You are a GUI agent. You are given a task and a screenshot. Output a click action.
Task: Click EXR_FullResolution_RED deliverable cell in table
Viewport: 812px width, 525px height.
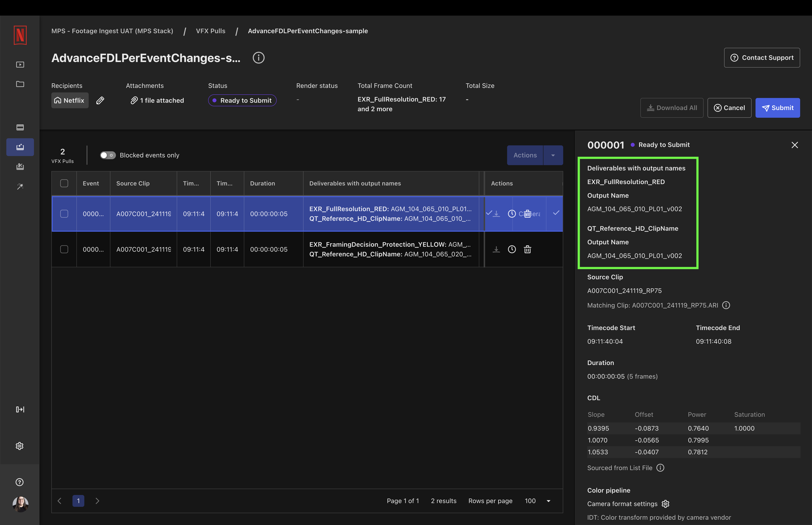391,214
